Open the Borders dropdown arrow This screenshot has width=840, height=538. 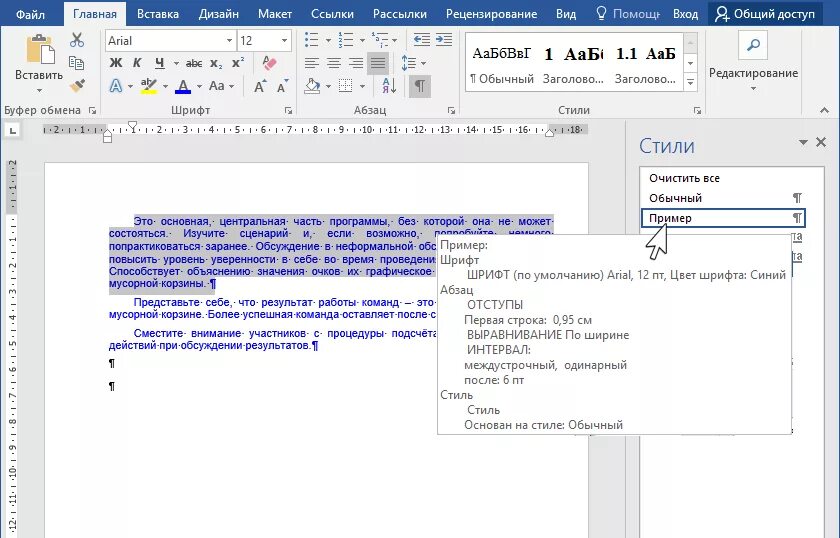(362, 86)
